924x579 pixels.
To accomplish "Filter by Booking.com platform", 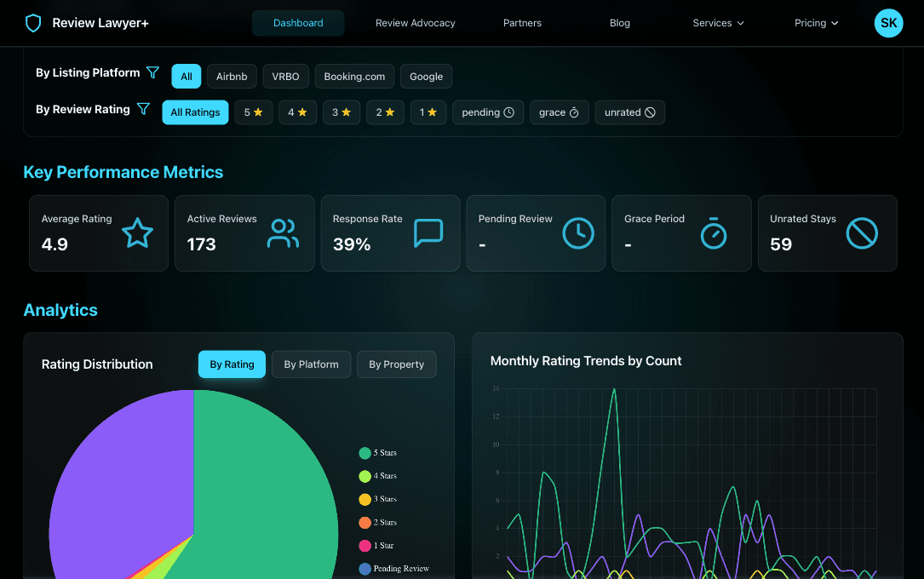I will click(354, 77).
